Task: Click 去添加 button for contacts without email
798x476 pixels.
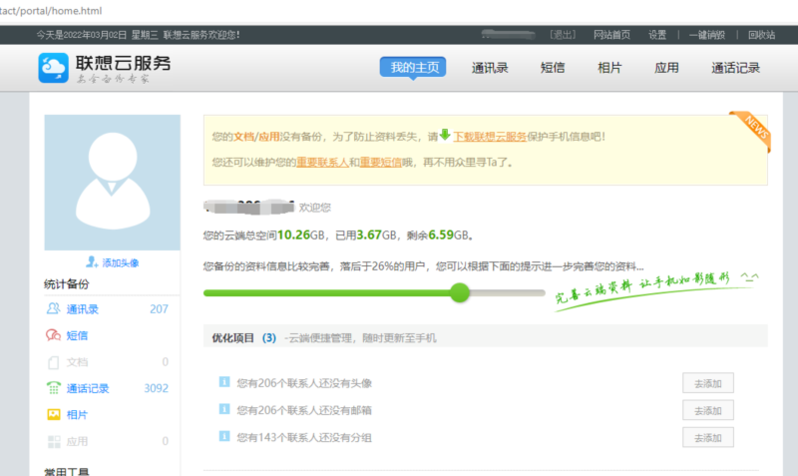Action: pyautogui.click(x=707, y=410)
